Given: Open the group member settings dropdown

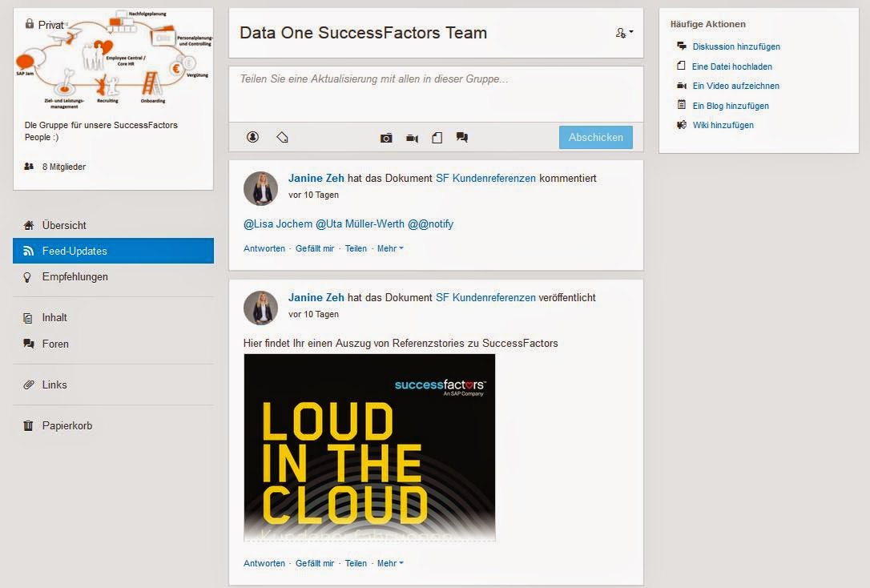Looking at the screenshot, I should (x=624, y=33).
